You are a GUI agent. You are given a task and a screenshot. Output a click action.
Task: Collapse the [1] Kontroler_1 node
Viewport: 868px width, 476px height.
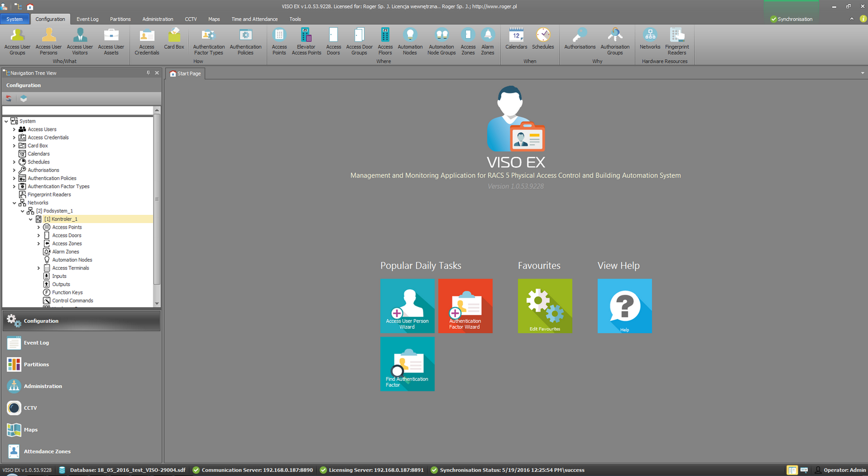click(31, 219)
